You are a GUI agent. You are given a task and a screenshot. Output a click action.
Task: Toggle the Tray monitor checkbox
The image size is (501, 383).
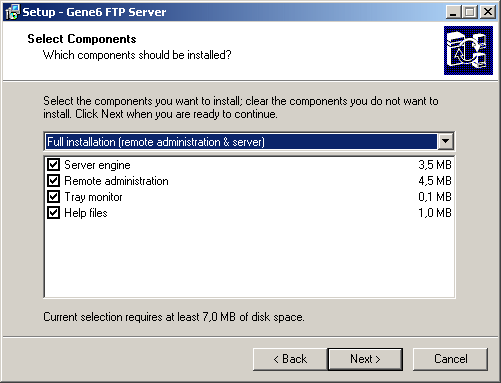click(x=53, y=197)
